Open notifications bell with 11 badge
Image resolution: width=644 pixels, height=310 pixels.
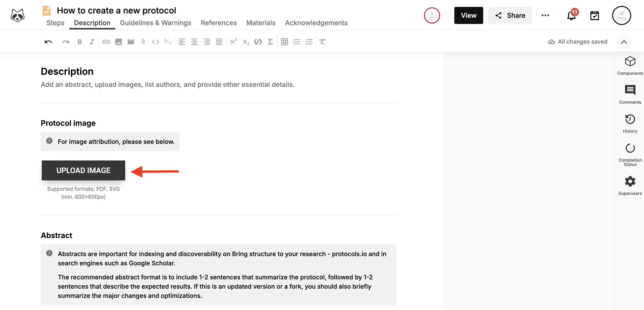tap(571, 15)
